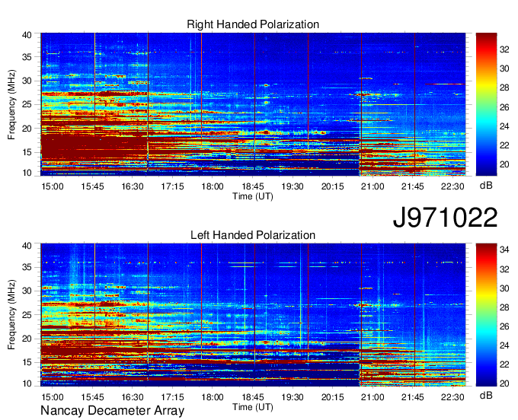Click the color bar of the Left Handed plot
Screen dimensions: 518x420
(486, 315)
